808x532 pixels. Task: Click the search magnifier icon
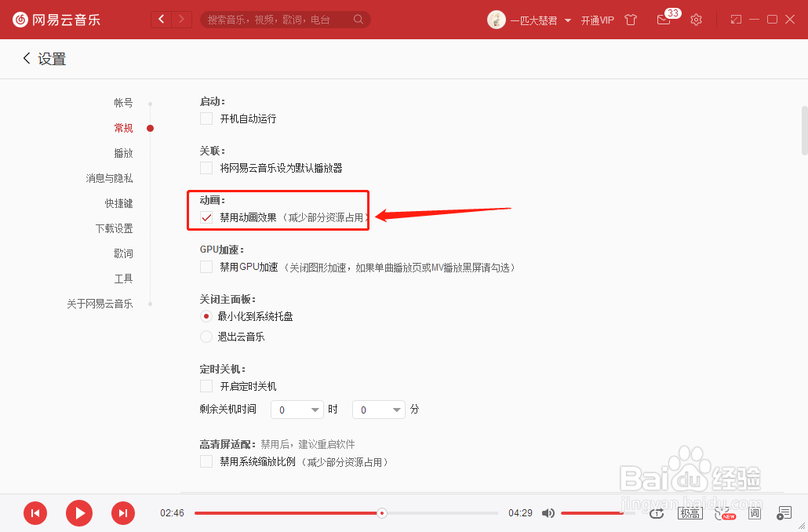[359, 20]
